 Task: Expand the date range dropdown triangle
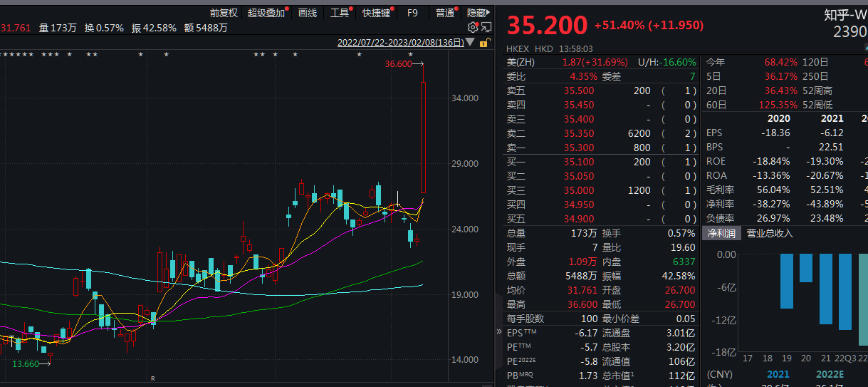coord(469,43)
